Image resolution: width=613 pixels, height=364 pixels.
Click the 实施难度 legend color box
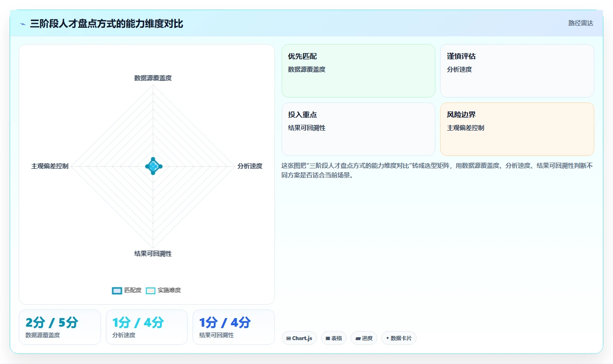151,290
